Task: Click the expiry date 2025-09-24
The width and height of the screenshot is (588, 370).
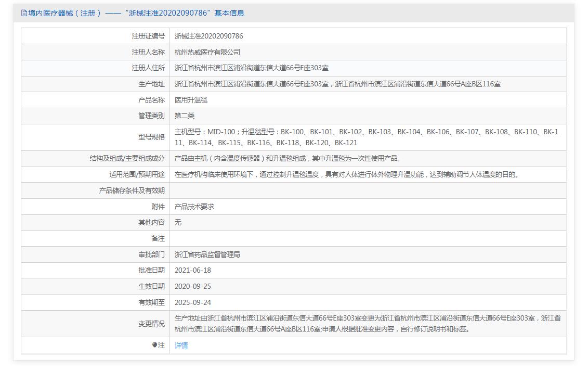Action: (x=192, y=302)
